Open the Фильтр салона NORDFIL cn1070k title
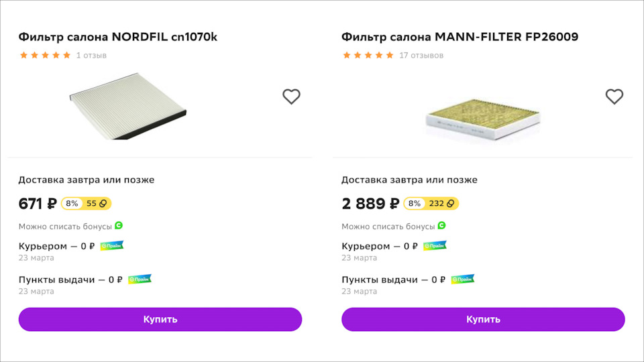The image size is (644, 362). coord(118,37)
